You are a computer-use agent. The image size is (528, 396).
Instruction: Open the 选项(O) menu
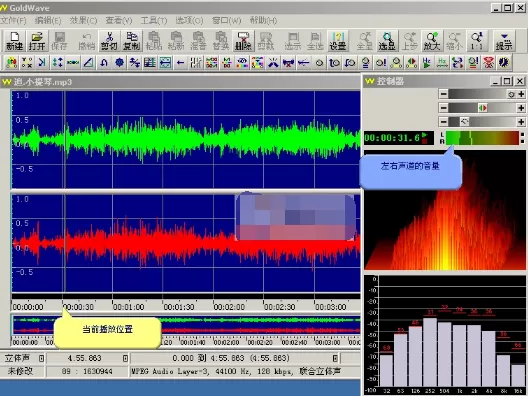coord(189,21)
